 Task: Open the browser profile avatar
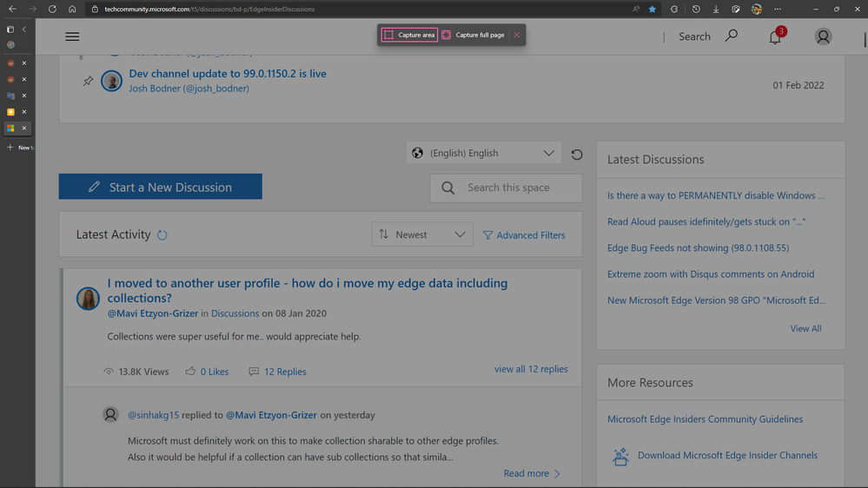click(x=757, y=9)
